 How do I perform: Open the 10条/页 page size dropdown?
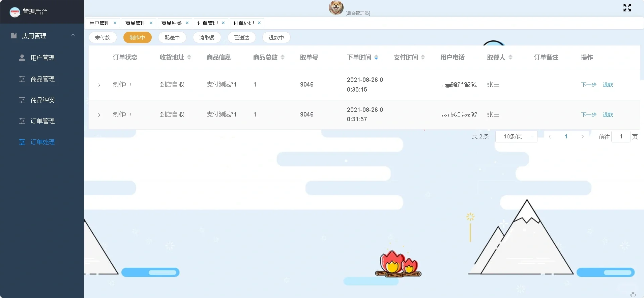pyautogui.click(x=516, y=136)
